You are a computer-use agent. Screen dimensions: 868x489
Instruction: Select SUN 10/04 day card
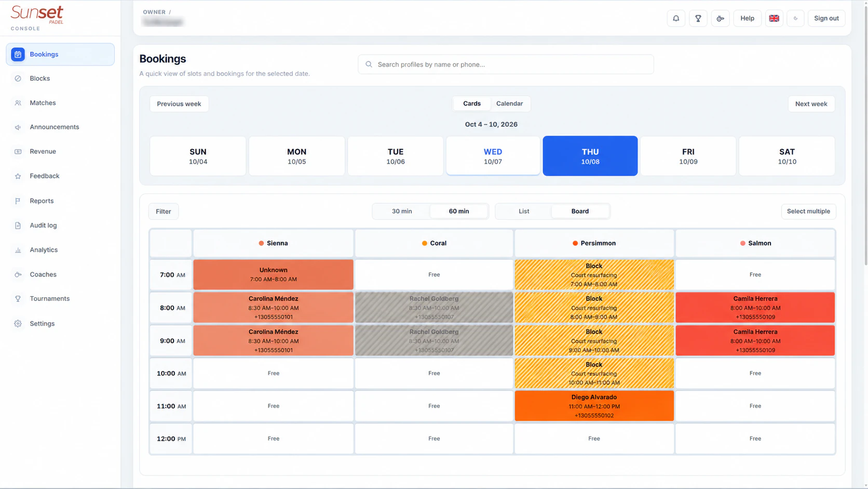(198, 156)
